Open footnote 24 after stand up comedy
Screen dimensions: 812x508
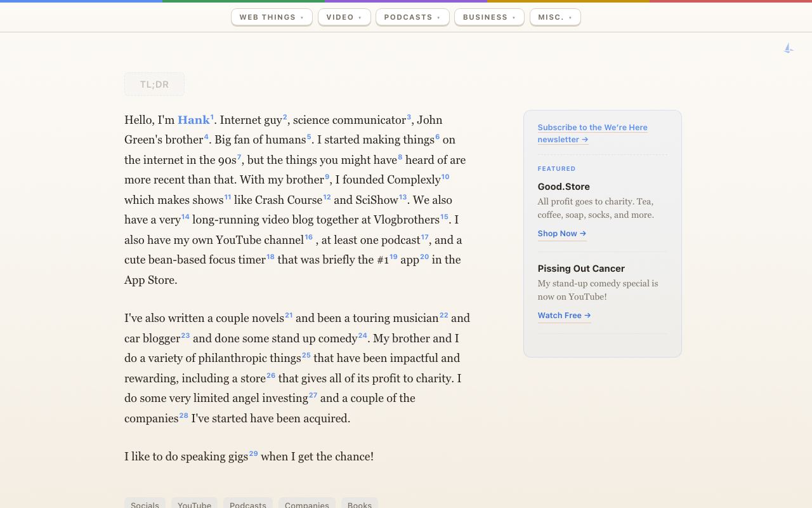point(362,335)
